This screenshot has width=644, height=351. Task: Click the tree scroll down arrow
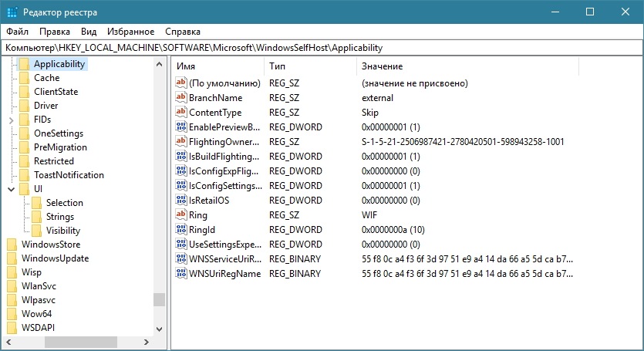coord(160,329)
